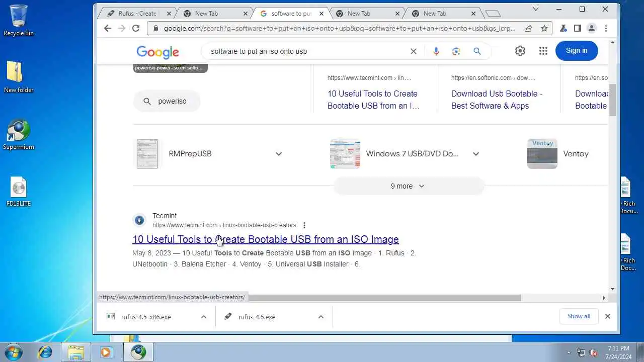Click the Tecmint site name in result
Image resolution: width=644 pixels, height=362 pixels.
[x=165, y=216]
